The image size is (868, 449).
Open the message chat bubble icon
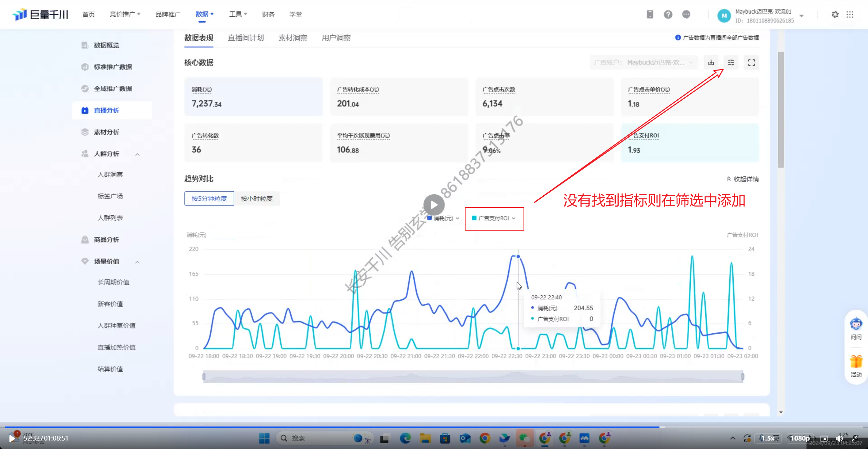tap(686, 15)
